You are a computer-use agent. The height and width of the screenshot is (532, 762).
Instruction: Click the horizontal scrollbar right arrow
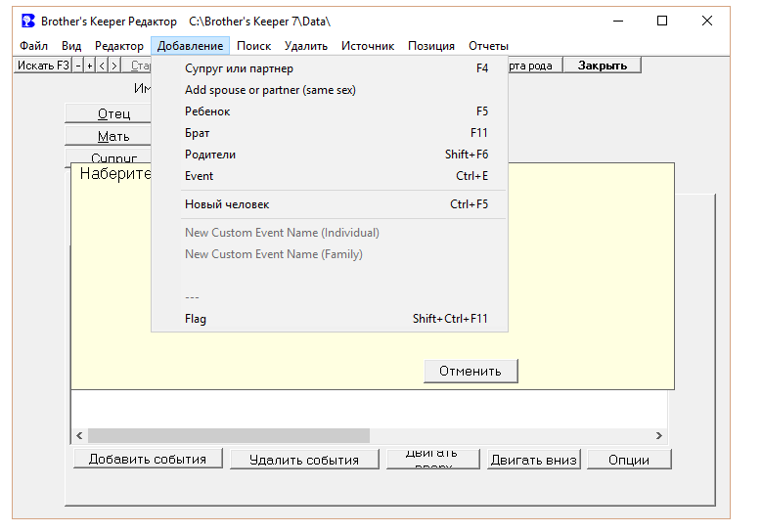click(659, 436)
